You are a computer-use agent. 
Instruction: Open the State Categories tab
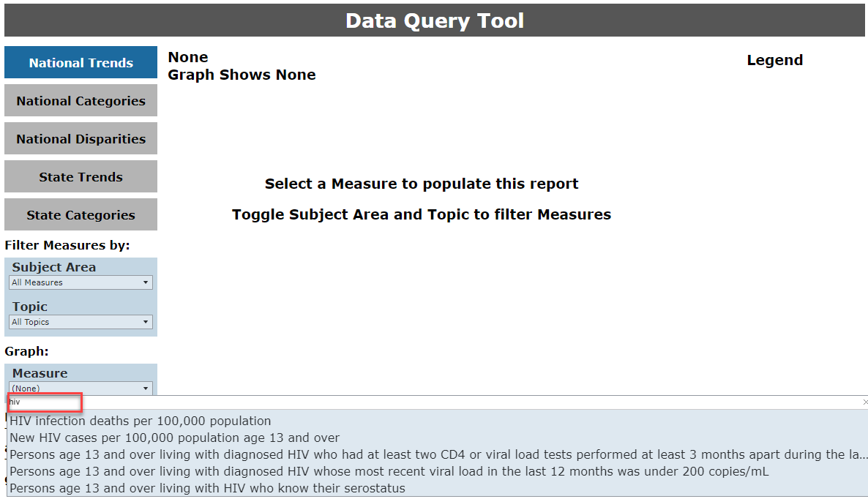[x=81, y=214]
